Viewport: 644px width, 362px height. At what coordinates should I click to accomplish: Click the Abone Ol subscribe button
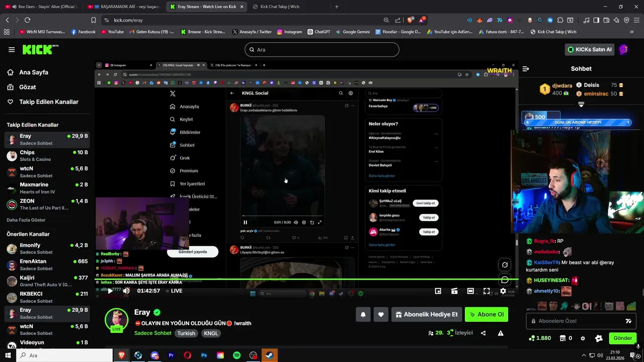click(487, 315)
